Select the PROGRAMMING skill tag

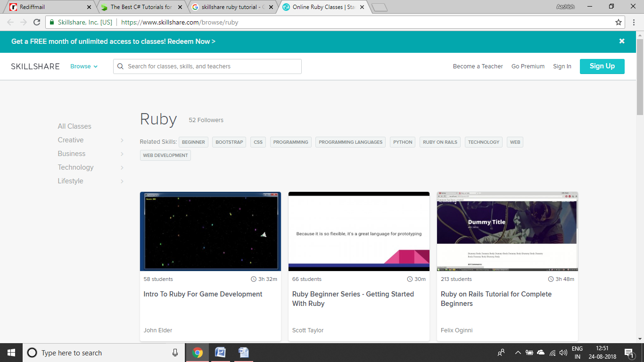290,142
